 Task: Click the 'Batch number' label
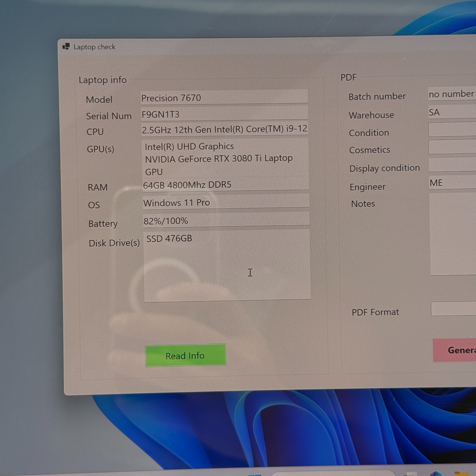[377, 96]
